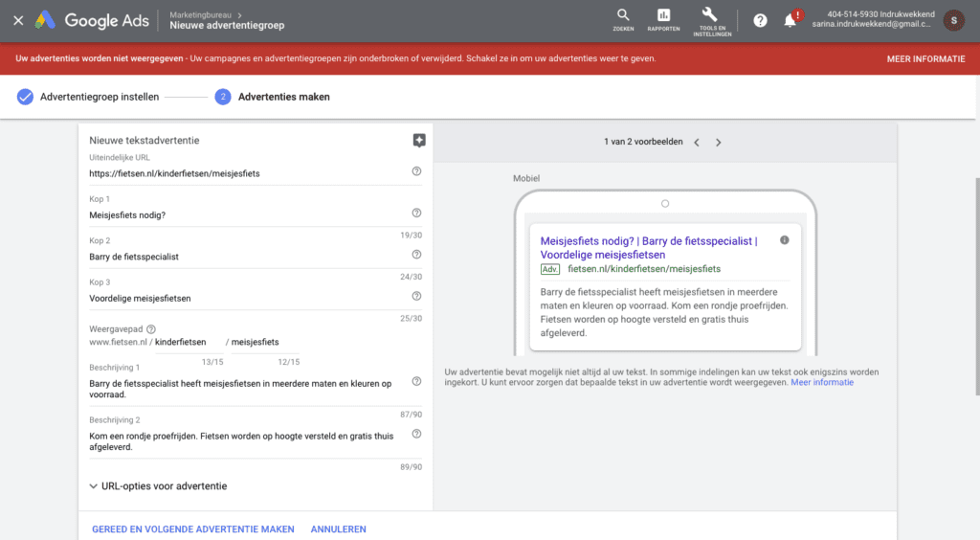Click the help question mark in header
Viewport: 980px width, 540px height.
(x=760, y=20)
